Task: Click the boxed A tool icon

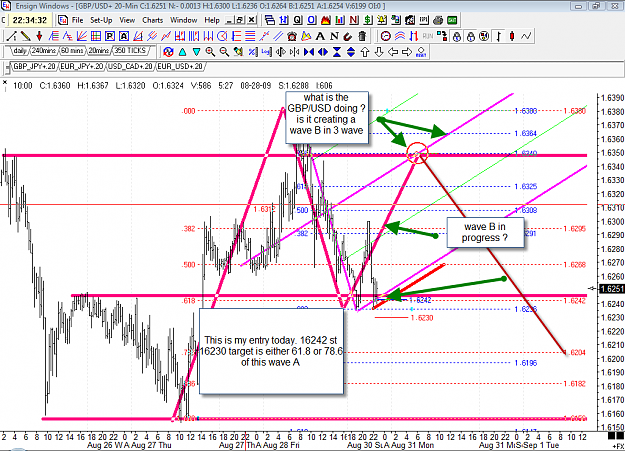Action: [x=124, y=36]
